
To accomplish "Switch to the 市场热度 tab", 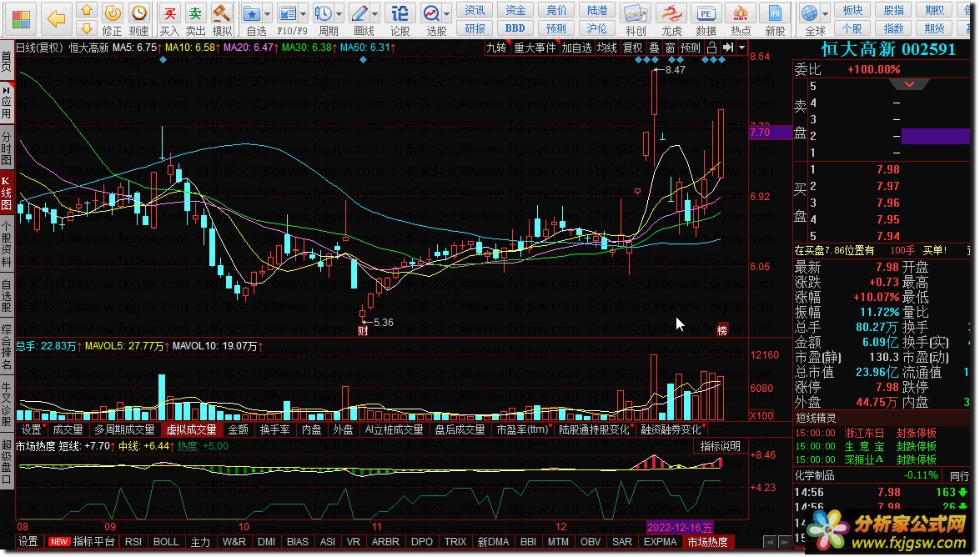I will [x=708, y=541].
